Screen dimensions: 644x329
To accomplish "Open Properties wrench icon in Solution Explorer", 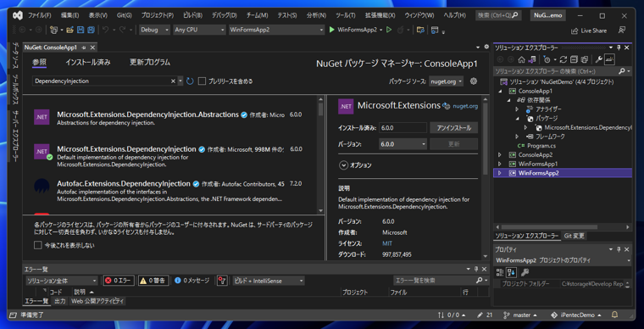I will click(599, 60).
